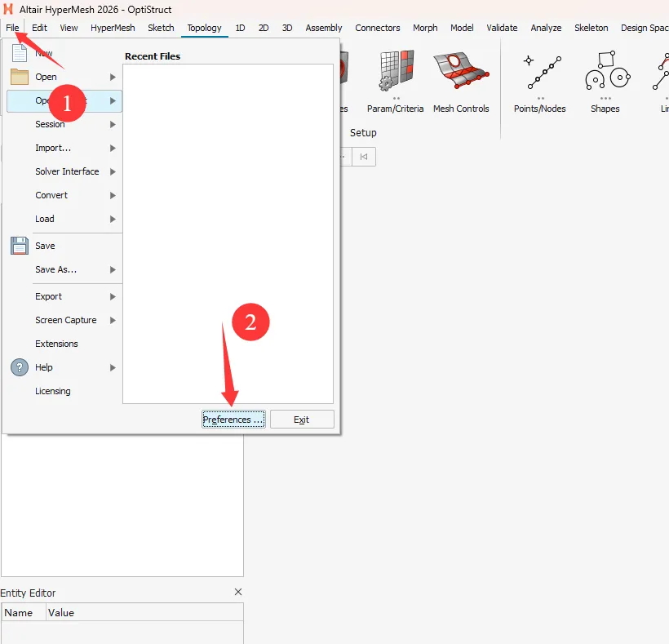669x644 pixels.
Task: Choose Save As... menu entry
Action: pos(56,269)
